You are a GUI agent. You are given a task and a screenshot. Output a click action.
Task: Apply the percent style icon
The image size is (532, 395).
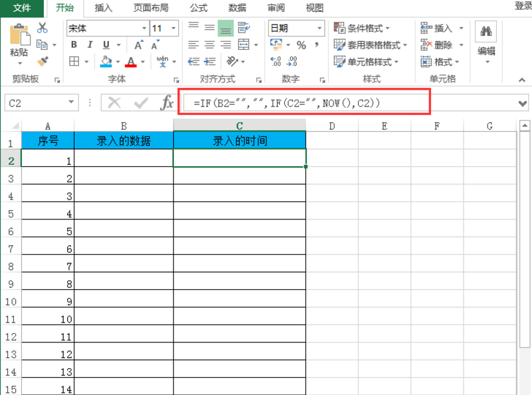(x=302, y=45)
